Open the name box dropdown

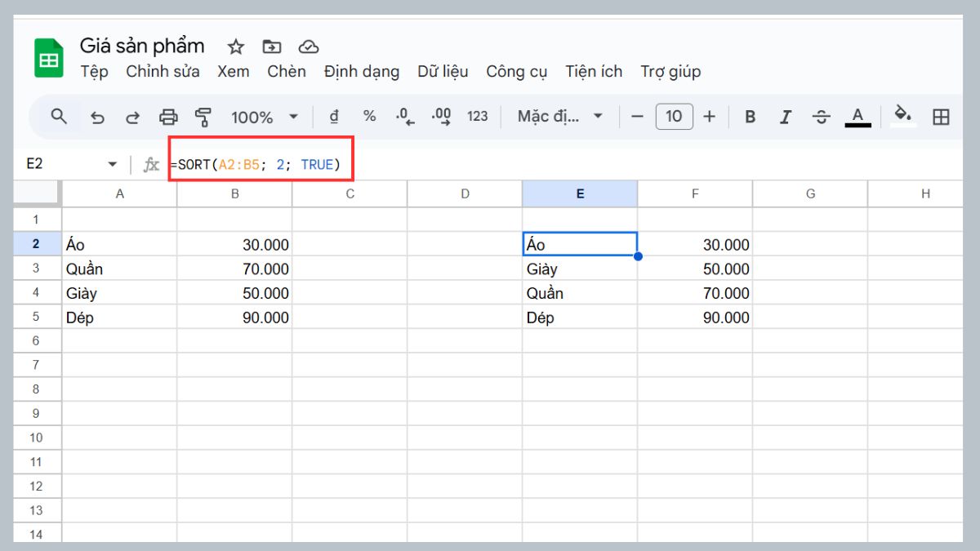(x=113, y=163)
